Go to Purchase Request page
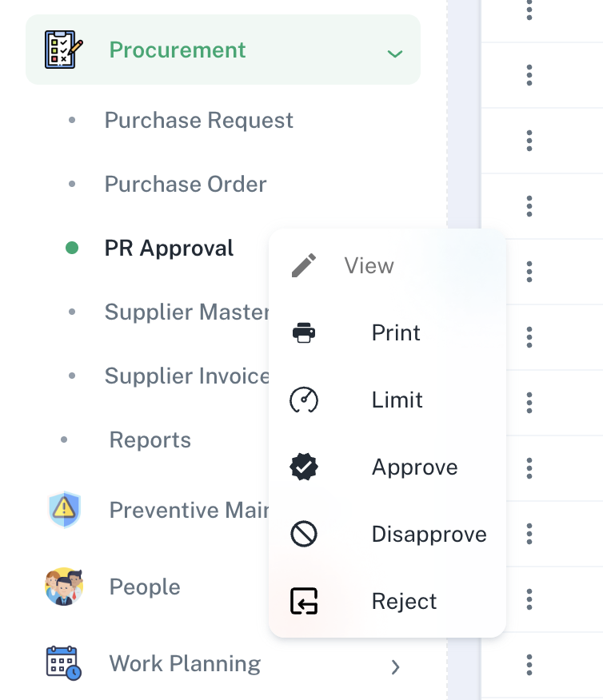 point(199,120)
